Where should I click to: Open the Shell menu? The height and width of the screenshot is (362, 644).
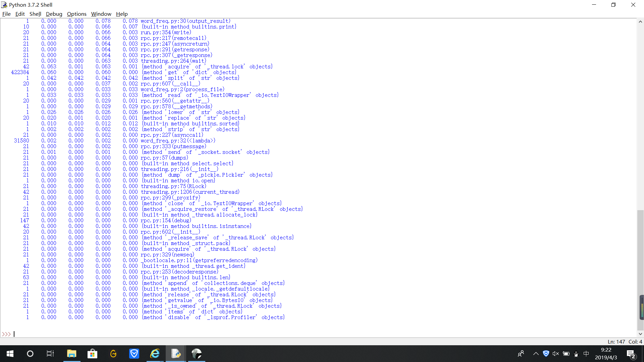(35, 14)
